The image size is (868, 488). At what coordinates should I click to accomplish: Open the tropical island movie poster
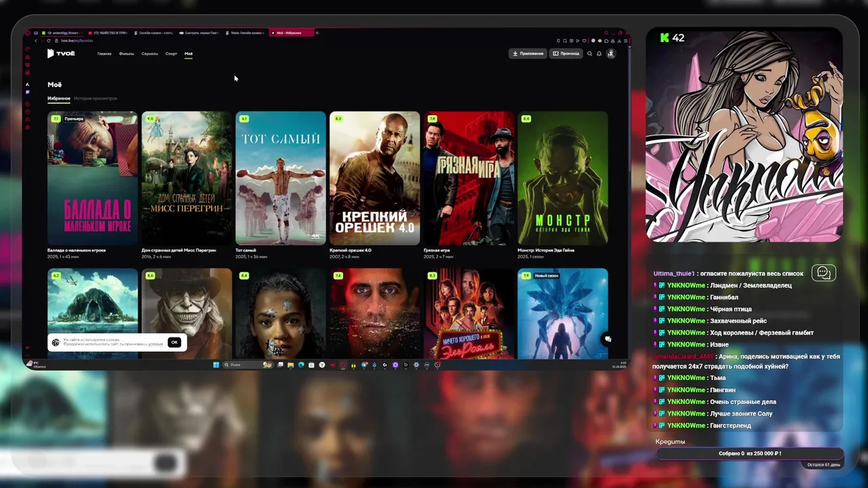pos(93,313)
